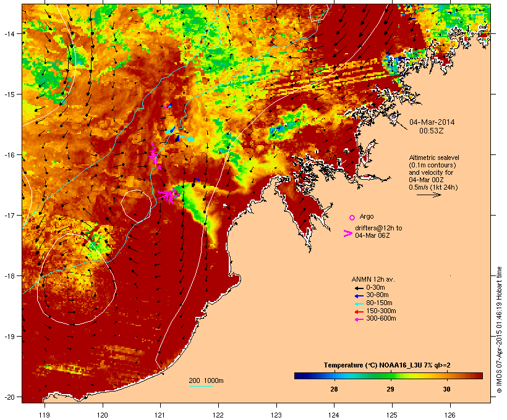
Task: Click the cyan 200 1000m isobath legend line
Action: click(200, 386)
